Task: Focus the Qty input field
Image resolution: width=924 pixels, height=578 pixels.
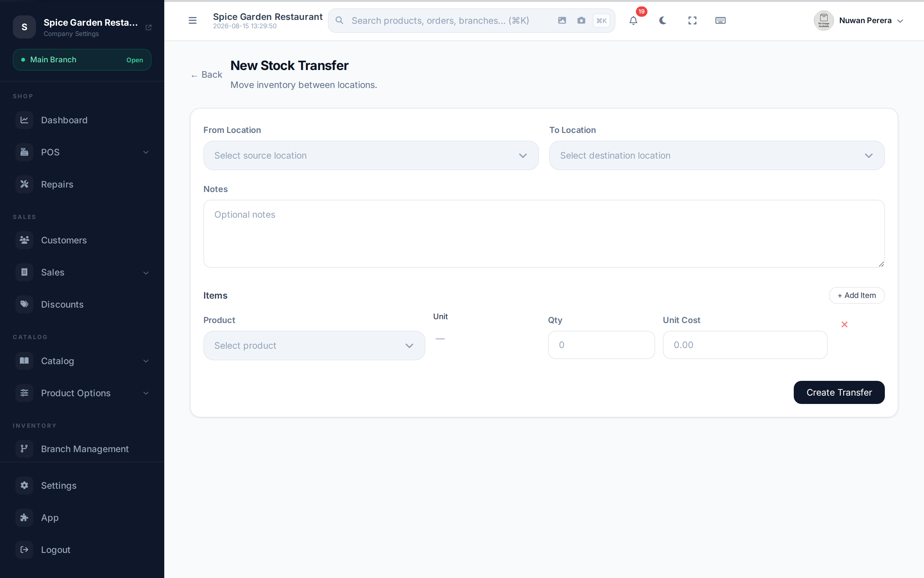Action: click(x=601, y=345)
